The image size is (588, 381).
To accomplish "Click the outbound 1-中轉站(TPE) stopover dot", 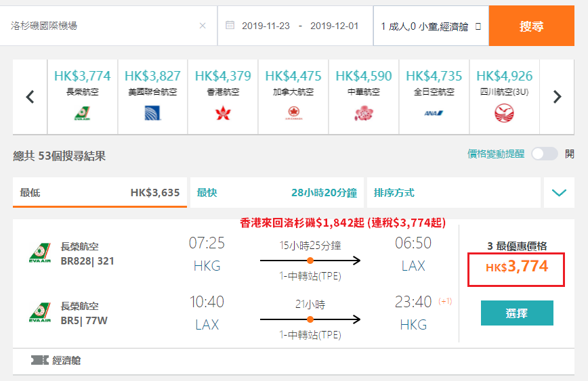I will click(x=310, y=261).
